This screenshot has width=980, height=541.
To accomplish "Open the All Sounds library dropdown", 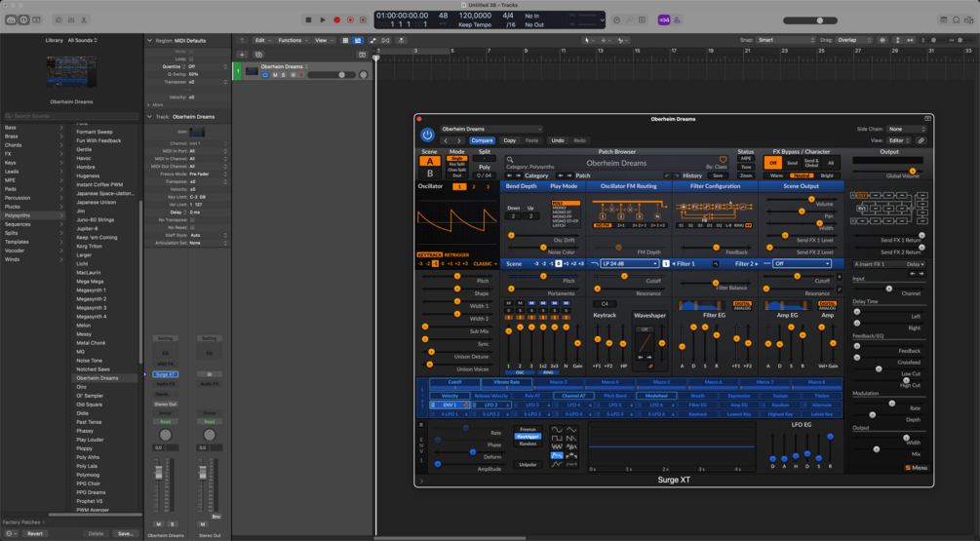I will 83,40.
